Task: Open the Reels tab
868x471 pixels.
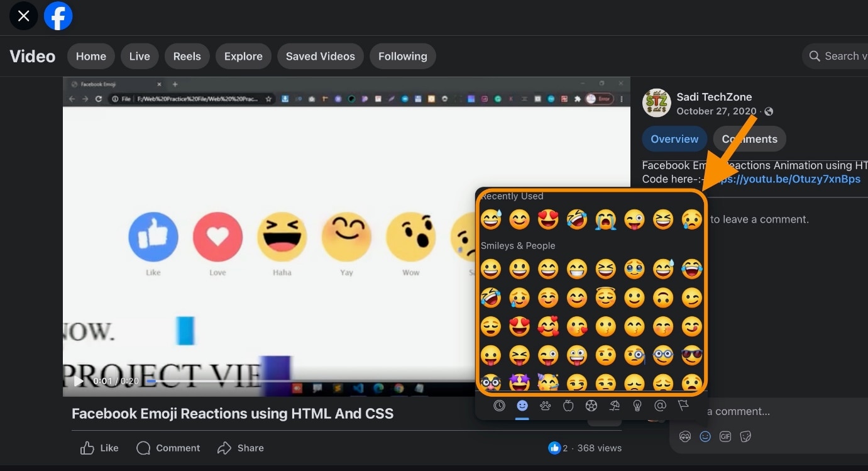Action: tap(187, 56)
